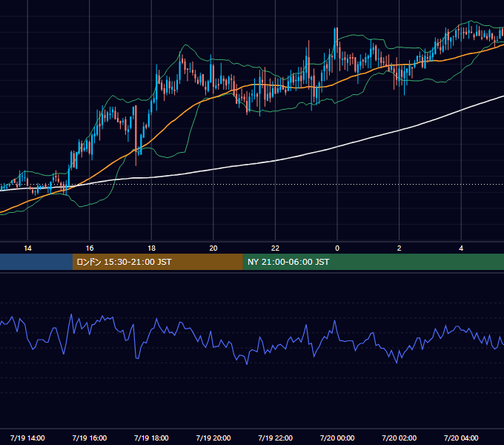Click hour label 20 on the time axis
This screenshot has width=504, height=445.
point(213,248)
